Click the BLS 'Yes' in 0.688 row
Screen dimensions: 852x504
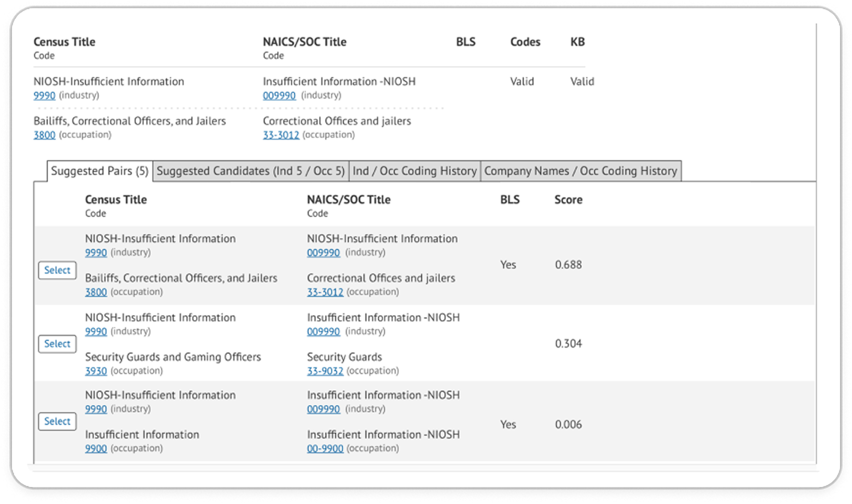click(x=508, y=265)
